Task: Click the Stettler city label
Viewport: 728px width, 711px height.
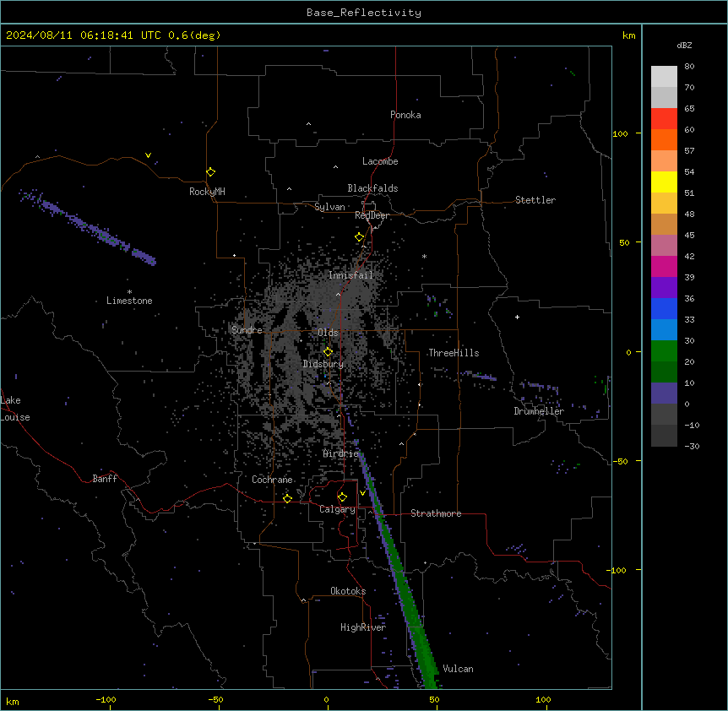Action: point(535,200)
